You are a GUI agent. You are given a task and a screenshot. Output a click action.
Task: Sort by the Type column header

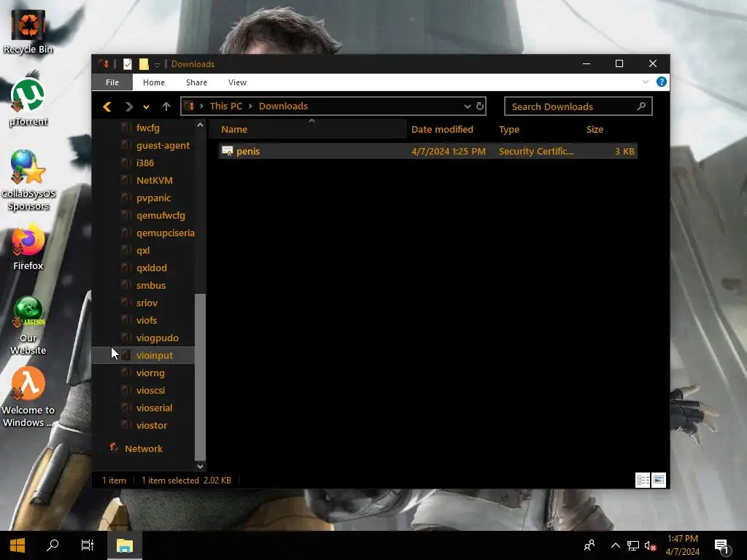508,129
